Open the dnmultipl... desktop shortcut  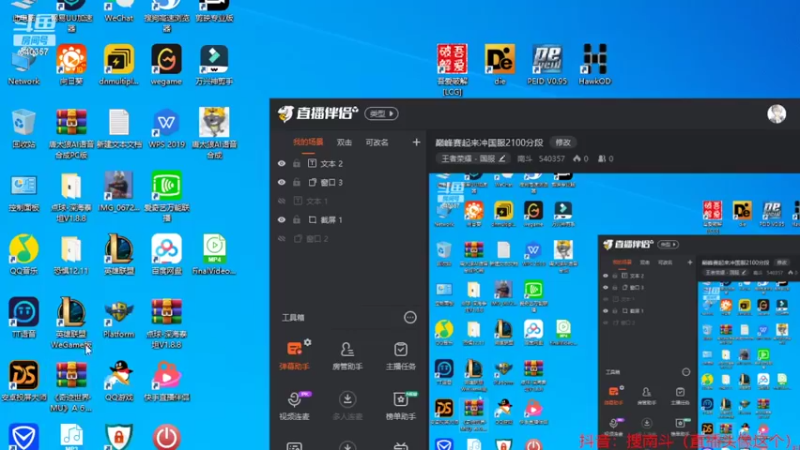click(x=119, y=64)
